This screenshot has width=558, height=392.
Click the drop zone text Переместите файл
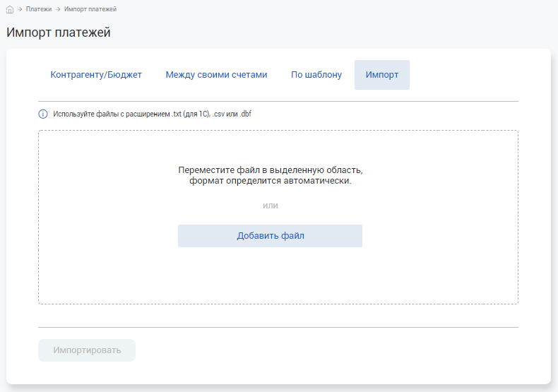click(x=270, y=175)
